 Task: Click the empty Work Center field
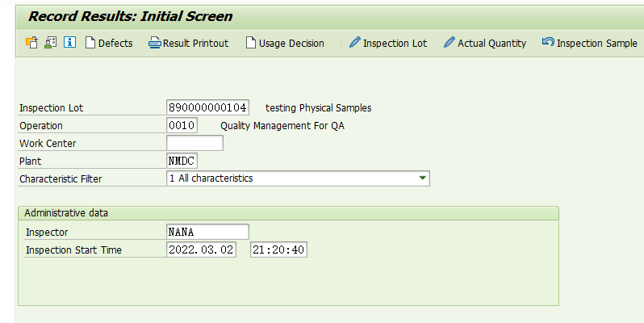click(194, 144)
